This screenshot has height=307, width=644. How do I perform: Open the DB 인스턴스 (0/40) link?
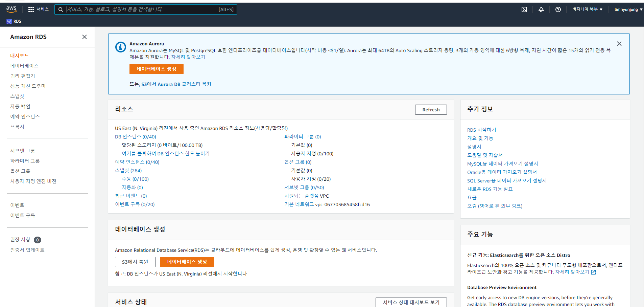136,137
